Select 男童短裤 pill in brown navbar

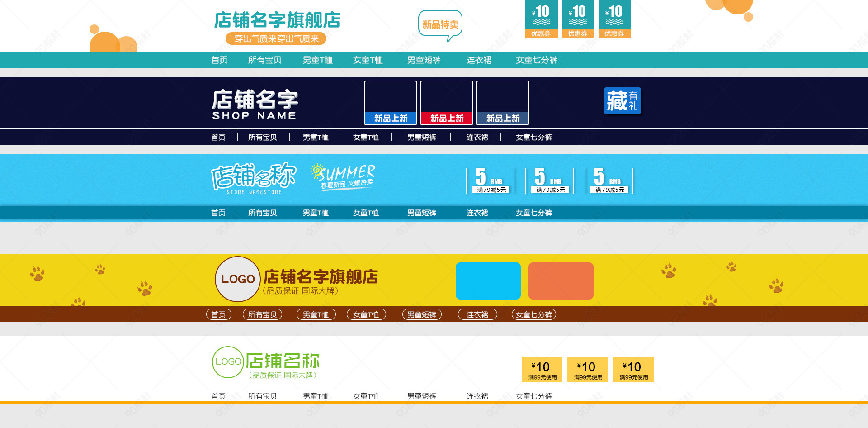click(421, 314)
